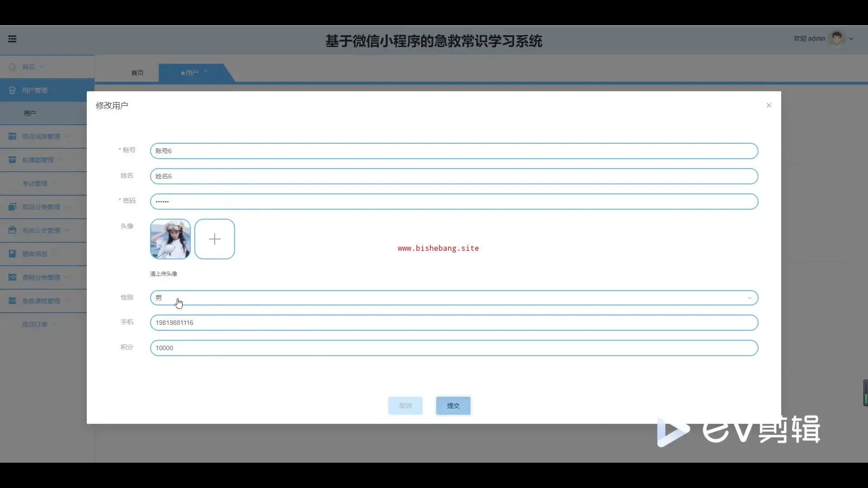The image size is (868, 488).
Task: Click the 取消 cancel button
Action: (406, 406)
